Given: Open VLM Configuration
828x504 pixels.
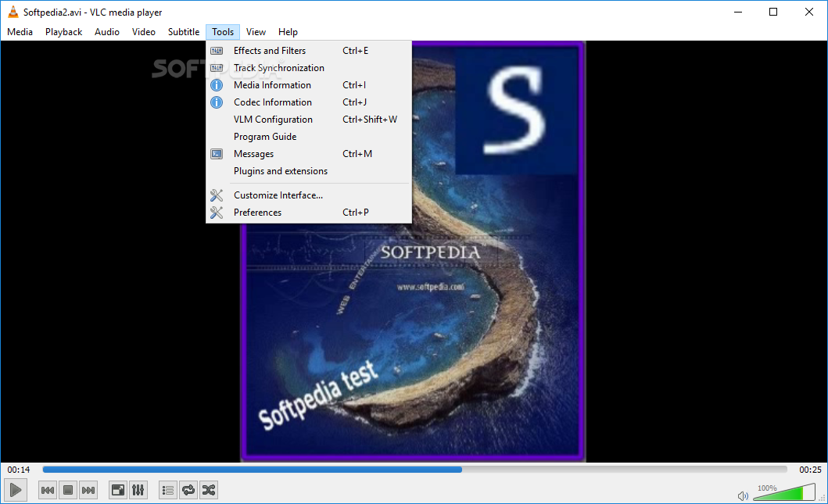Looking at the screenshot, I should click(308, 120).
